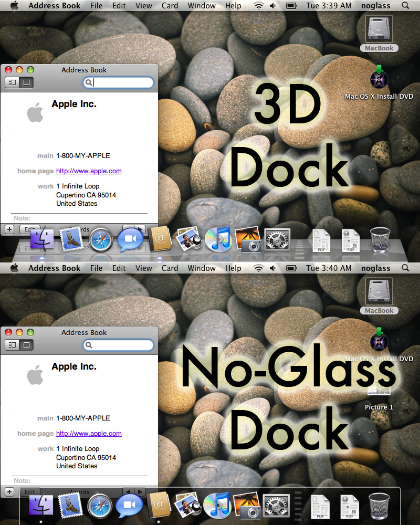Open iPhoto in the 3D Dock
The image size is (420, 525).
tap(248, 239)
